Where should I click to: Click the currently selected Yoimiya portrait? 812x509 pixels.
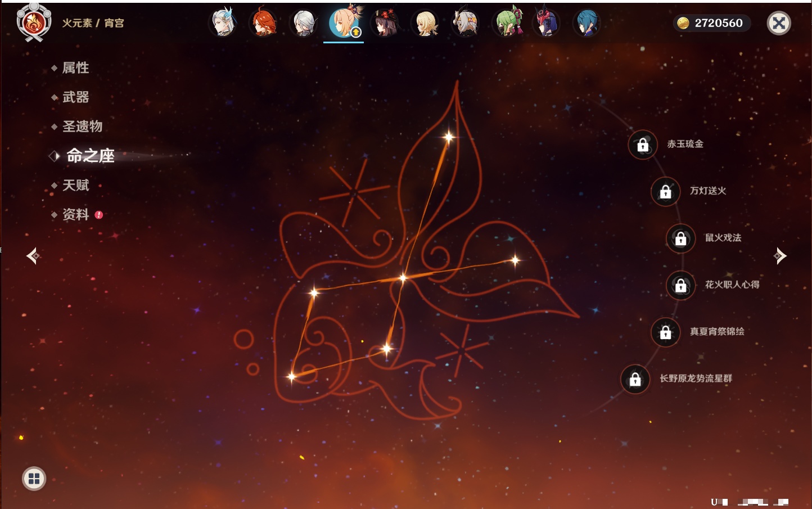pyautogui.click(x=344, y=24)
